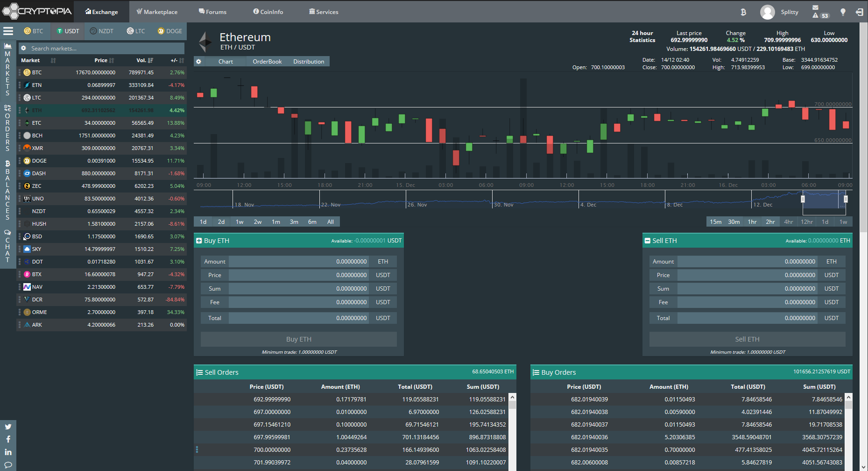Viewport: 868px width, 471px height.
Task: Open the mail notifications icon
Action: click(x=815, y=7)
